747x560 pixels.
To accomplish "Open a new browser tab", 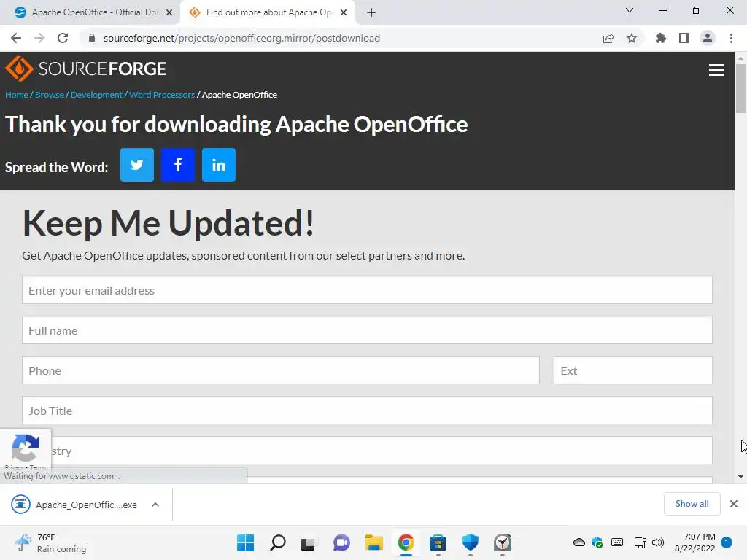I will pos(371,12).
